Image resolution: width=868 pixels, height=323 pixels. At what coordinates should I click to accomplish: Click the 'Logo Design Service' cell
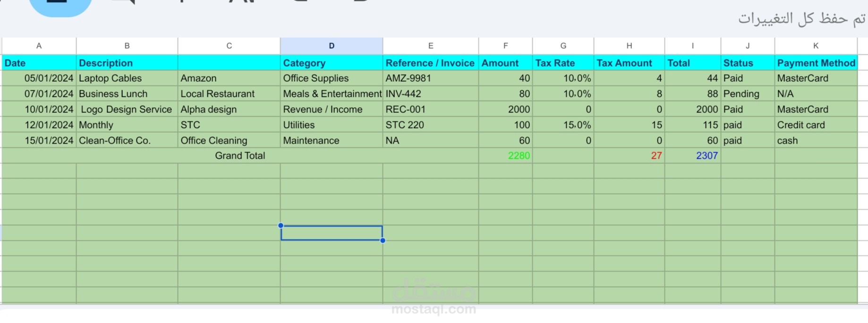[127, 110]
